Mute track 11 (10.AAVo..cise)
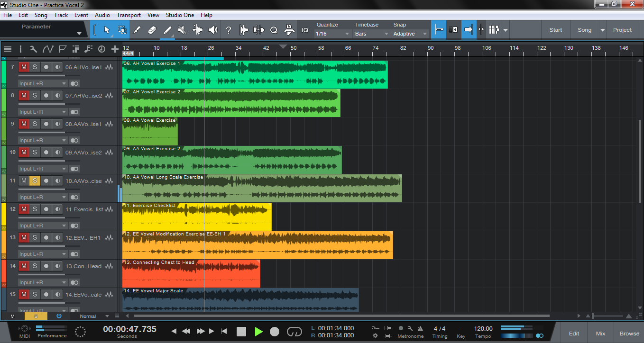This screenshot has width=644, height=343. 24,181
